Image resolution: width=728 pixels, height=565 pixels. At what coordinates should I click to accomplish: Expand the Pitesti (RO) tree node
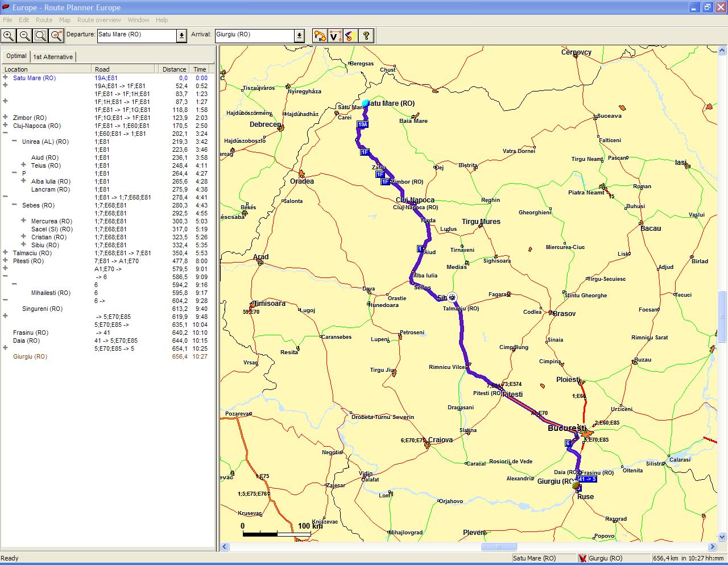pos(5,261)
